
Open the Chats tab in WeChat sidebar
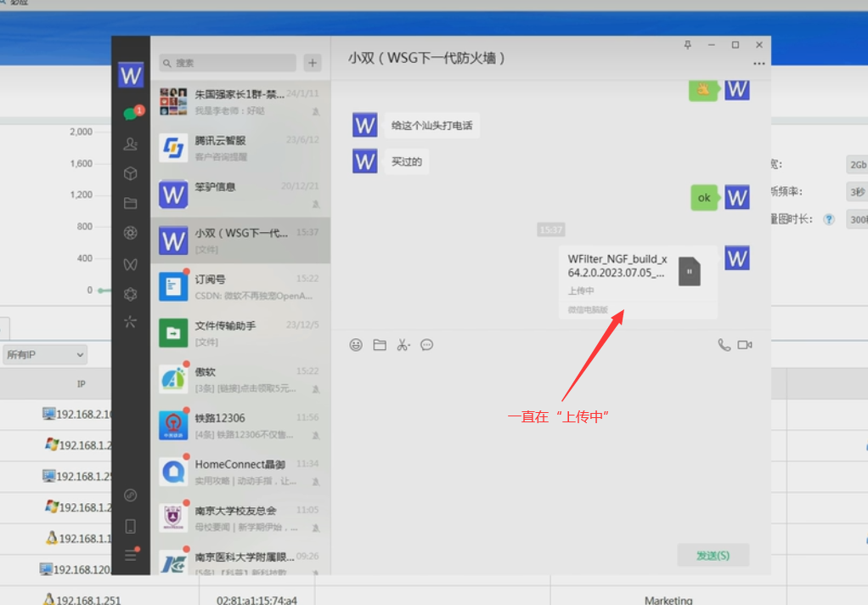[x=130, y=113]
